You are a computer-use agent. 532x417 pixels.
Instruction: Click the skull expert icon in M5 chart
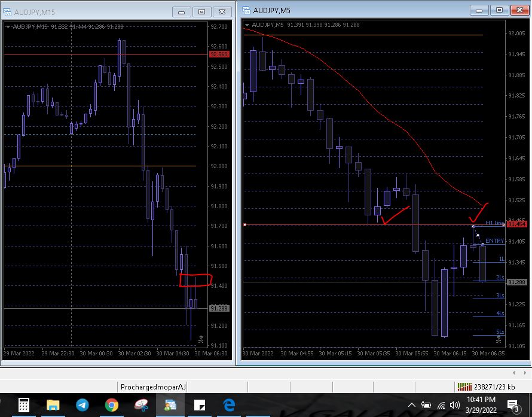499,339
